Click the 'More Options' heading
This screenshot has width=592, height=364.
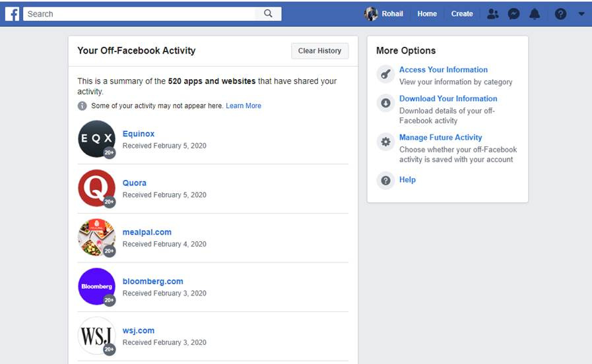406,51
